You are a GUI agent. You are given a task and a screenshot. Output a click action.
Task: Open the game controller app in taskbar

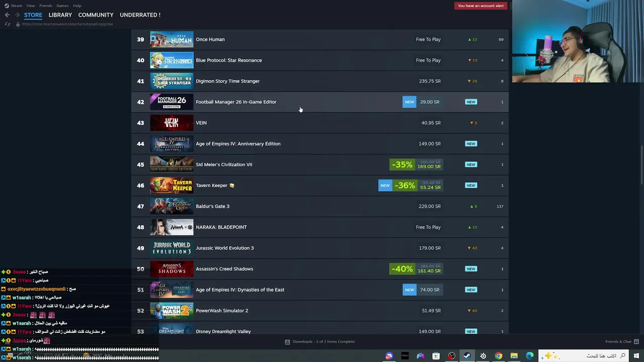click(x=420, y=356)
